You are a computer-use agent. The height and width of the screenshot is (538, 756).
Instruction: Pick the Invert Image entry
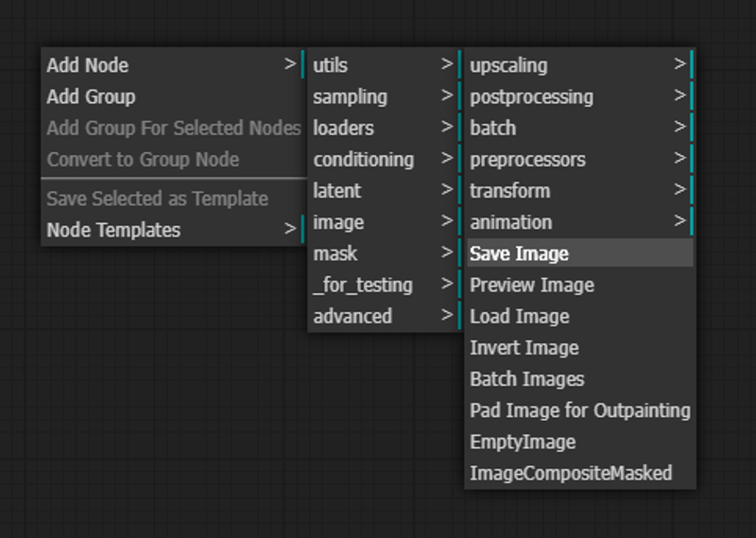point(580,347)
